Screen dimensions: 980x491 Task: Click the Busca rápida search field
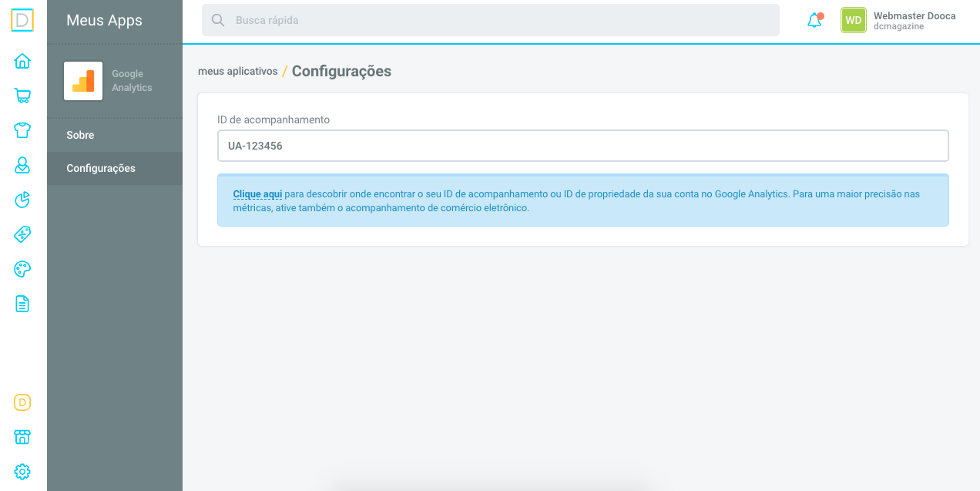491,20
